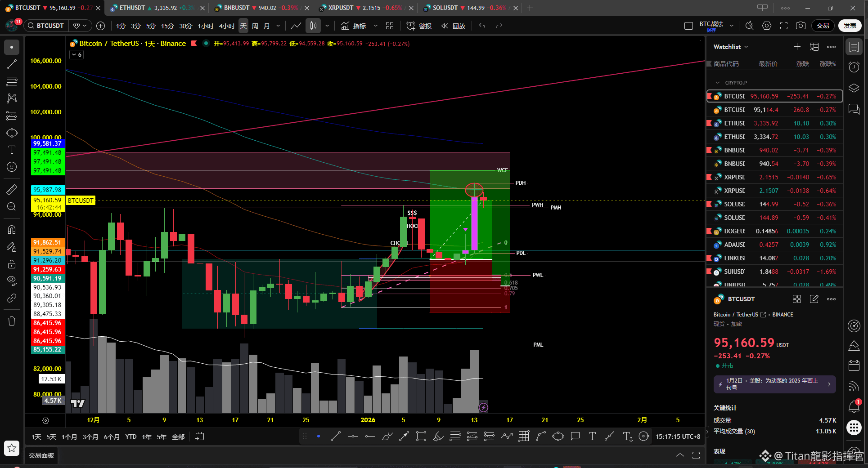Expand the chart type dropdown arrow
The width and height of the screenshot is (868, 468).
327,26
